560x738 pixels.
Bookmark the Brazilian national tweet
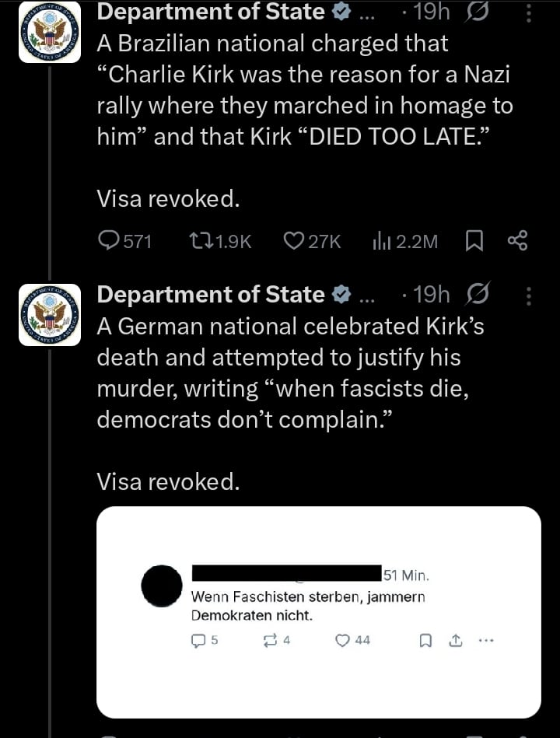point(472,242)
